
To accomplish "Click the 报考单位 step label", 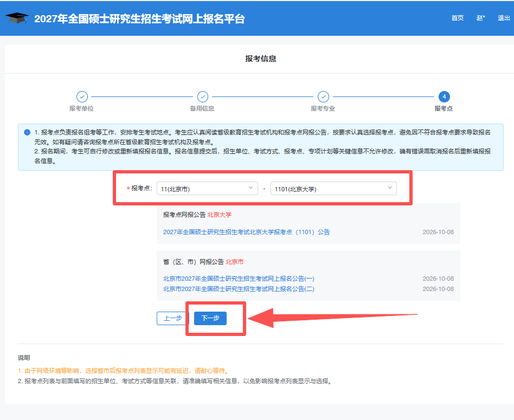I will (81, 108).
